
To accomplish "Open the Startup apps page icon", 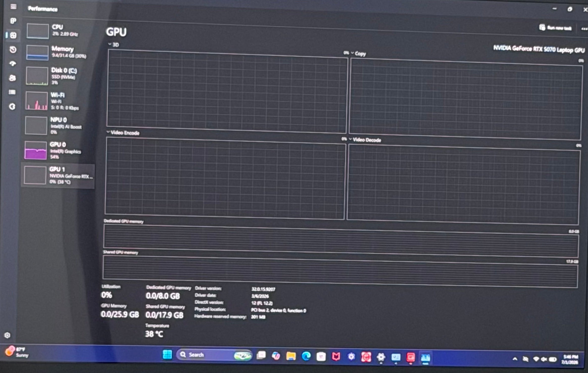I will pos(13,64).
